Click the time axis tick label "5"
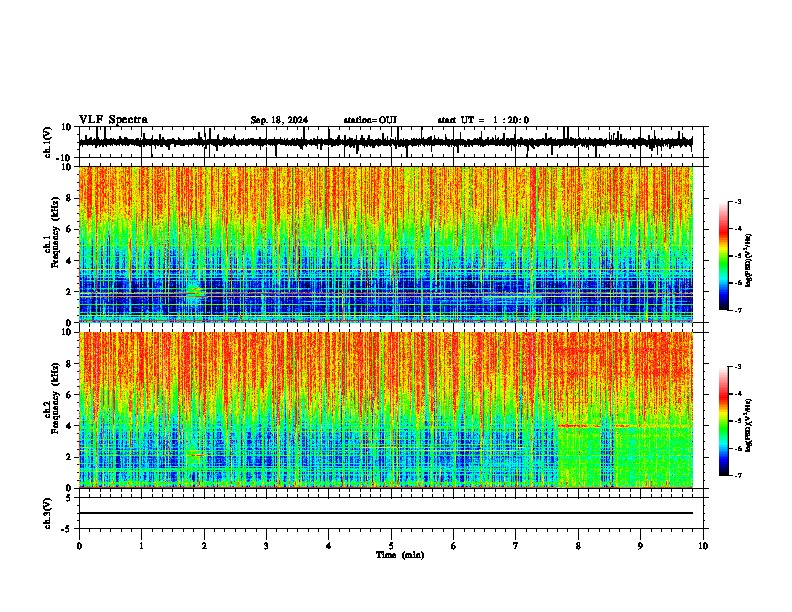The height and width of the screenshot is (612, 792). (x=391, y=546)
